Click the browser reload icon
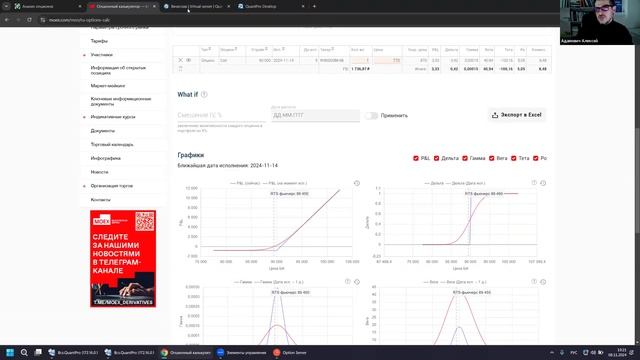The width and height of the screenshot is (640, 360). [x=29, y=20]
